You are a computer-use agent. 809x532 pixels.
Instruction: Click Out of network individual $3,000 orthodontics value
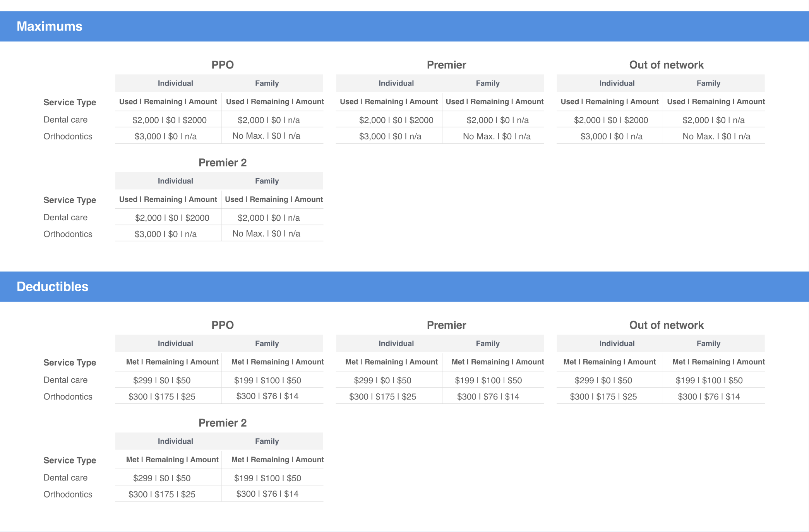pos(611,136)
